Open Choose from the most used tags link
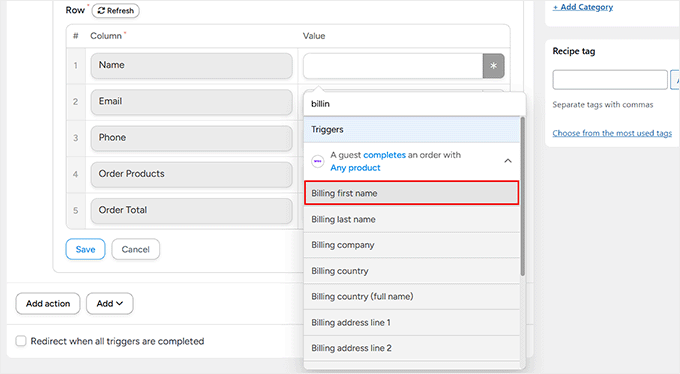 (612, 133)
